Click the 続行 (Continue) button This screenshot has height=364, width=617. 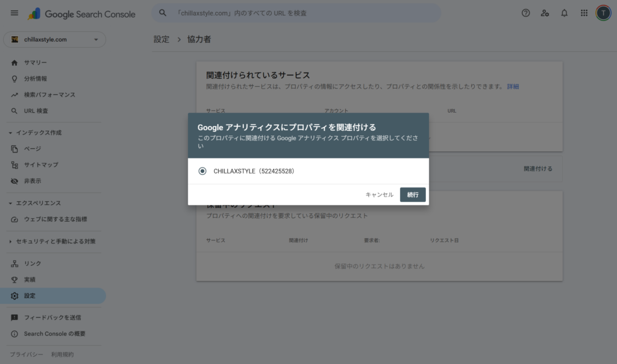413,195
